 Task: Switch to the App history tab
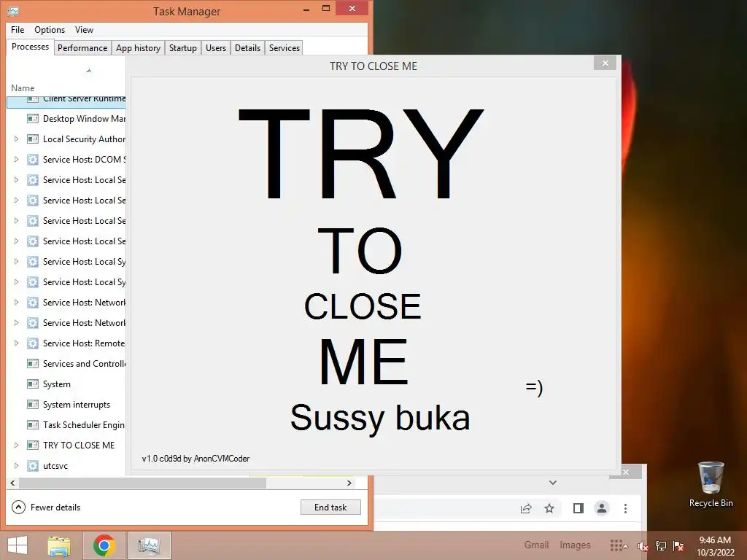[x=138, y=48]
